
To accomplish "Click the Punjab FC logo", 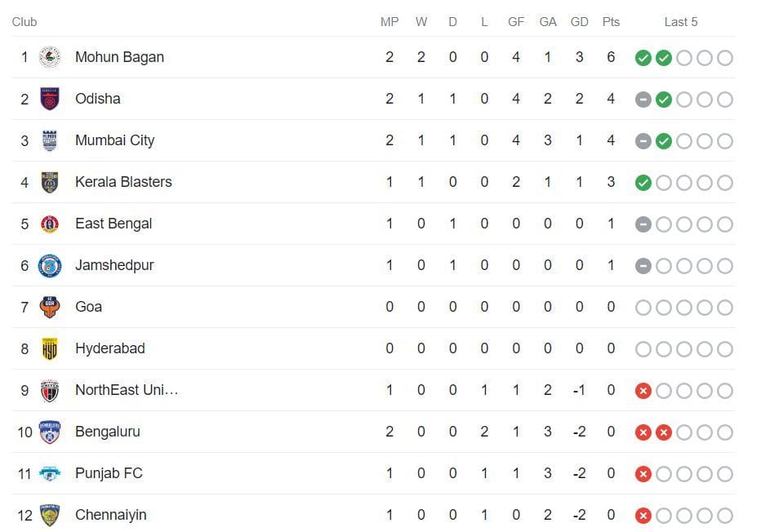I will (51, 473).
